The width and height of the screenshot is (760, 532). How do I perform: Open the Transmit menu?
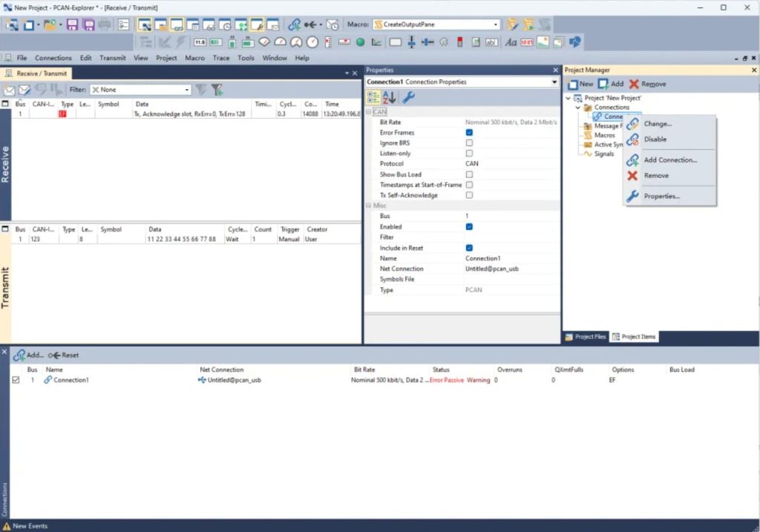tap(113, 58)
